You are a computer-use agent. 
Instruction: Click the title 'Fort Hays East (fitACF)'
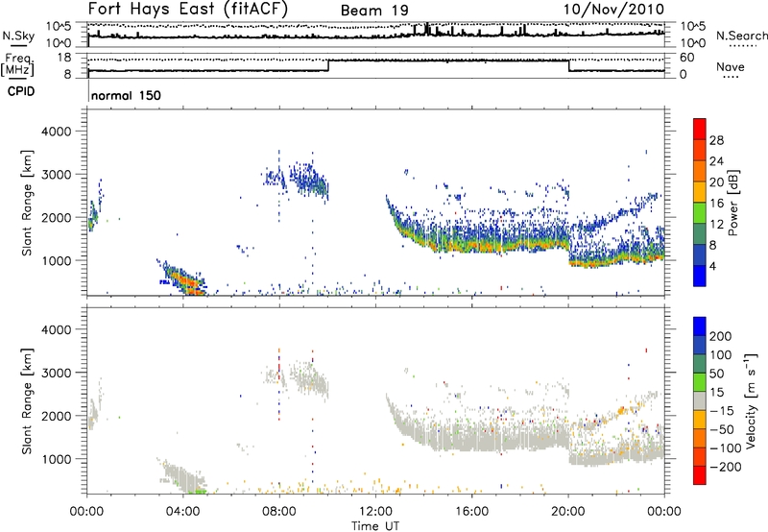pos(187,10)
